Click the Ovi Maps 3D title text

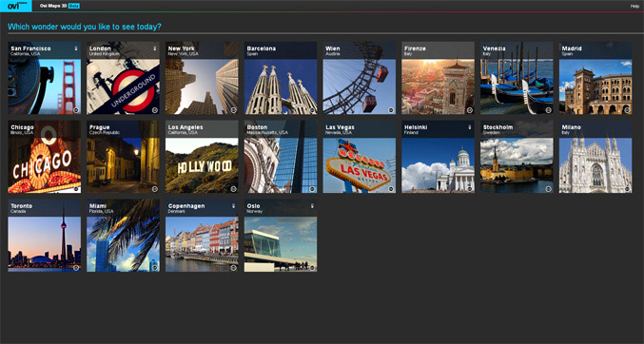click(x=53, y=6)
